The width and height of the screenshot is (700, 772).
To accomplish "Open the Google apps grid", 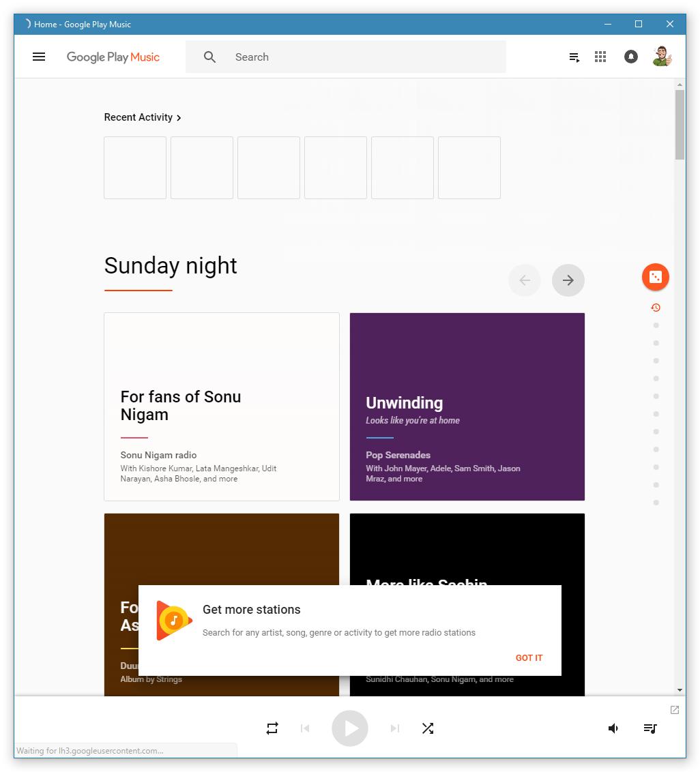I will tap(600, 57).
